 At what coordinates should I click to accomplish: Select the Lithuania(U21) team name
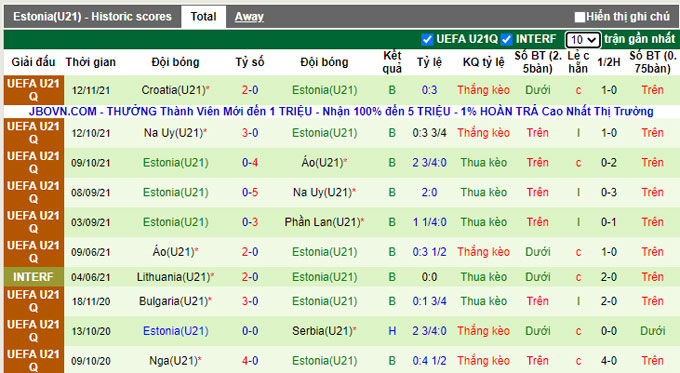[173, 277]
